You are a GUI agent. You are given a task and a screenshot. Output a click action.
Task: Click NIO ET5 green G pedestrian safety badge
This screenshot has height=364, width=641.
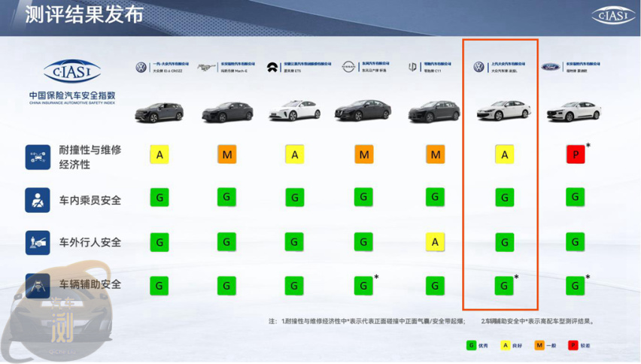294,242
